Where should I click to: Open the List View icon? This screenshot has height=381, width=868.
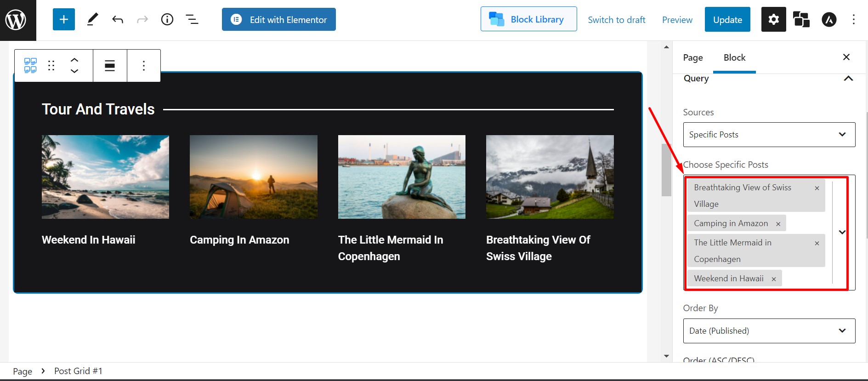[192, 19]
